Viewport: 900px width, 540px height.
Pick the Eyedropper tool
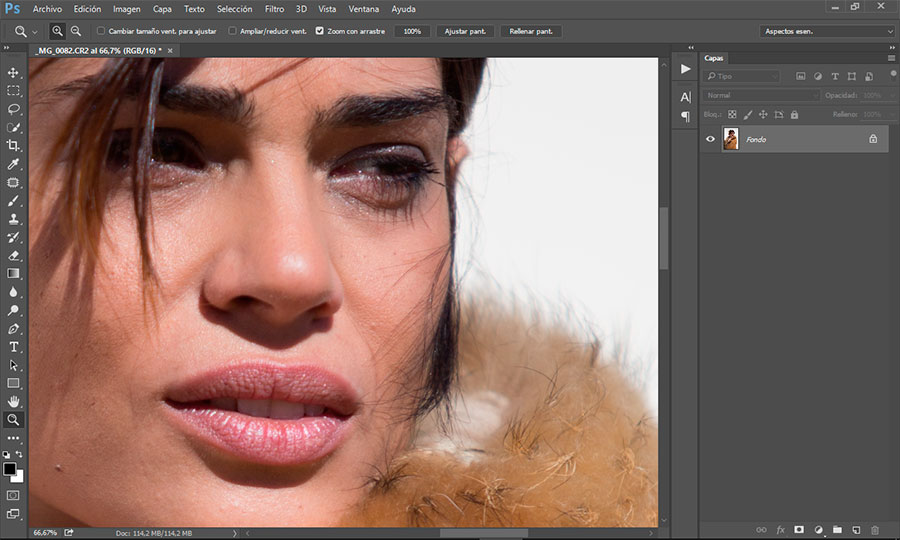point(14,164)
